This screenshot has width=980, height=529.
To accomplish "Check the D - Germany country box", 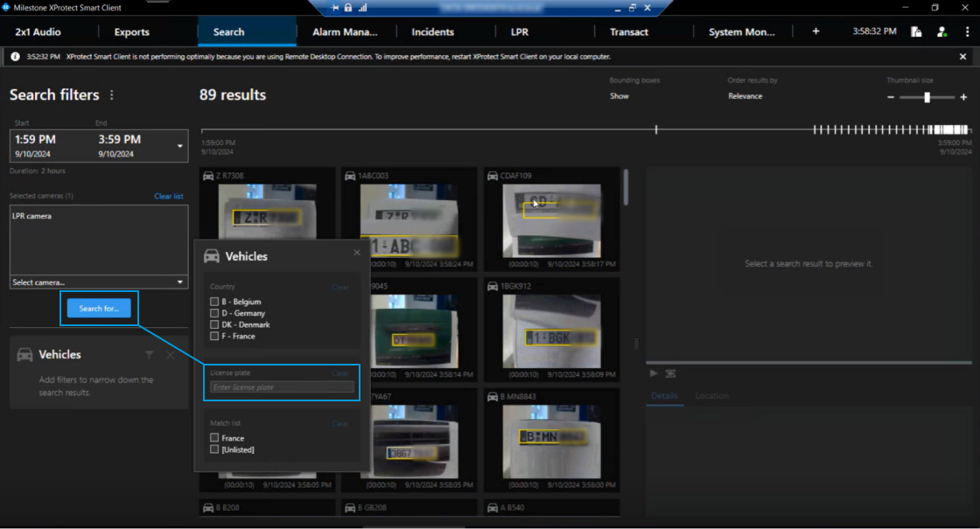I will tap(214, 313).
